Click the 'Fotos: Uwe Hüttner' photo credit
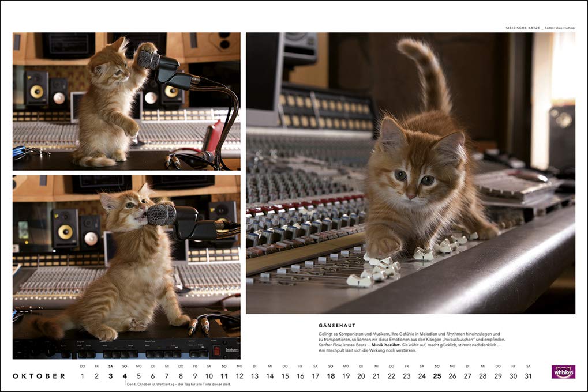Screen dimensions: 588x392 560,28
